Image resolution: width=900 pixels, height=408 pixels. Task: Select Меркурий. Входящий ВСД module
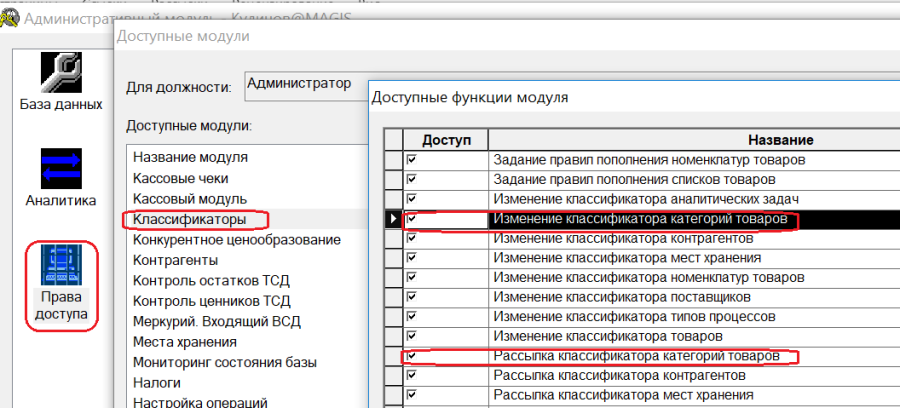pyautogui.click(x=217, y=321)
